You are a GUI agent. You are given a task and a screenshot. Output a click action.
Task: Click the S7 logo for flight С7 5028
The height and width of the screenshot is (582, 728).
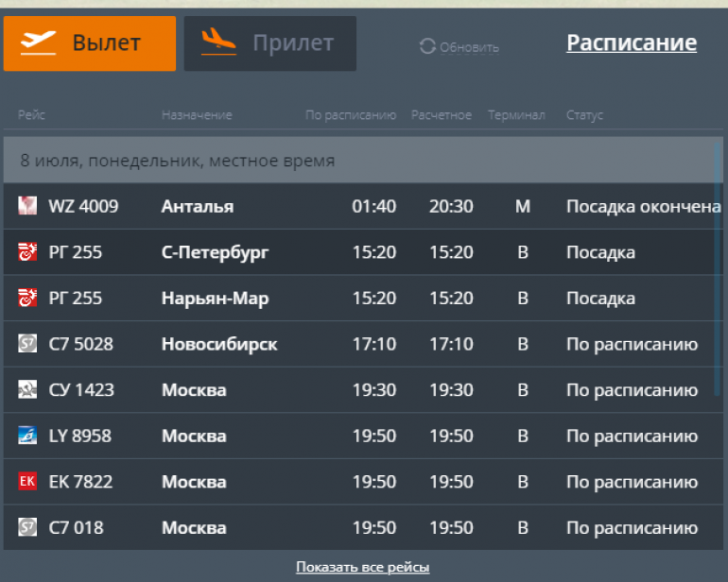27,344
